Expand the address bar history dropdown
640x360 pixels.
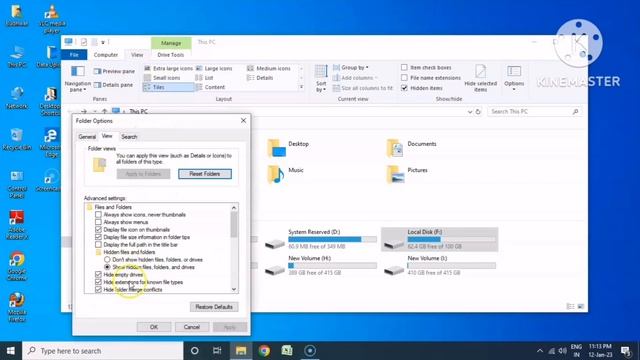click(x=470, y=111)
